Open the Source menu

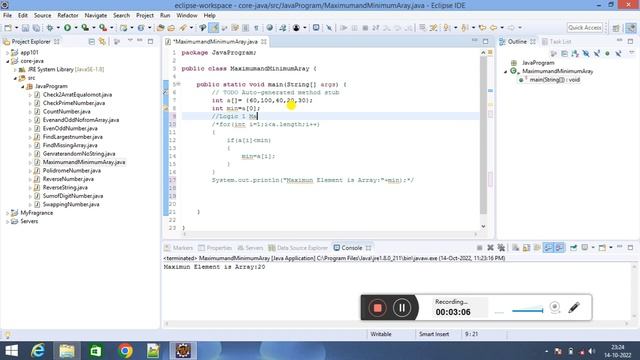tap(42, 16)
